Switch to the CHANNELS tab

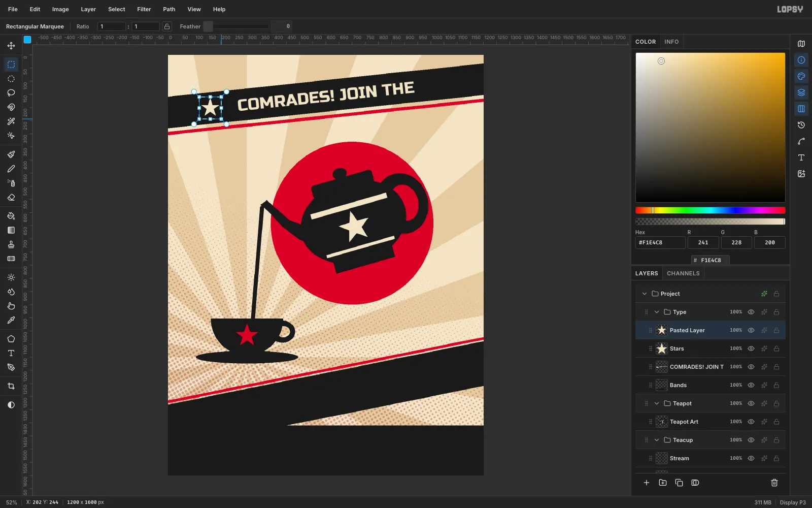(683, 273)
